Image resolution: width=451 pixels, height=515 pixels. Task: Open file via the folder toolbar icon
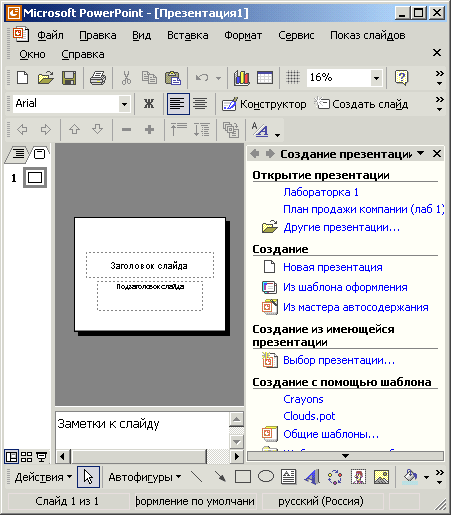coord(46,78)
